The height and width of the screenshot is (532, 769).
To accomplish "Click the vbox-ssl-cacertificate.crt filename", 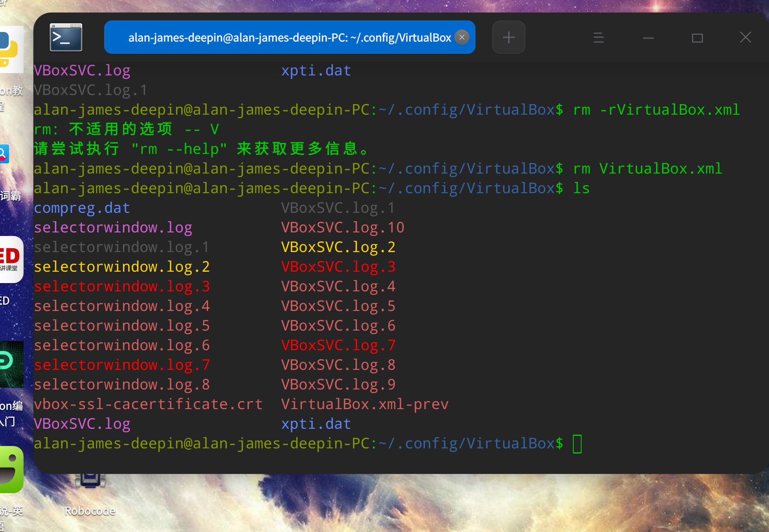I will [148, 404].
